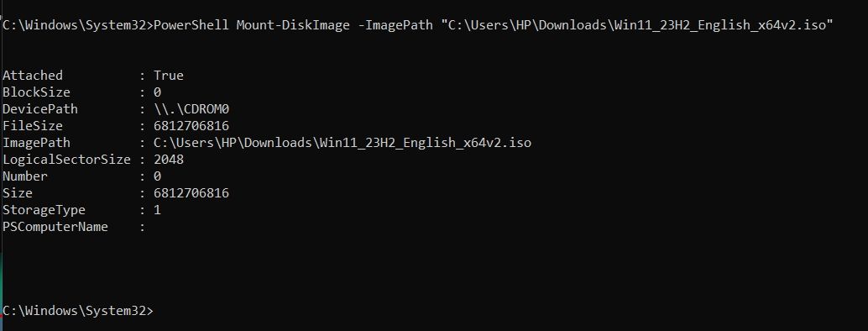Click the word PowerShell in the command

coord(191,25)
